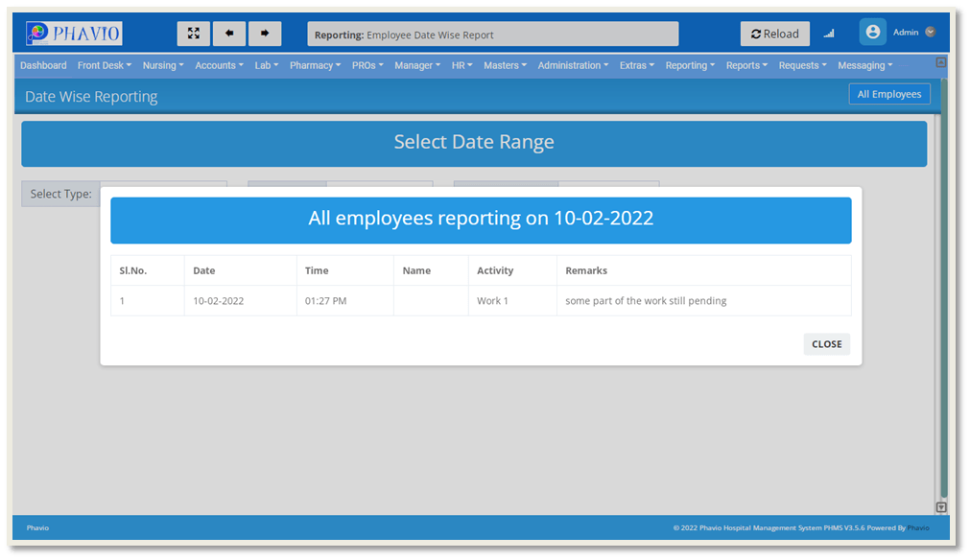Follow the Phavio link in the footer

click(918, 527)
